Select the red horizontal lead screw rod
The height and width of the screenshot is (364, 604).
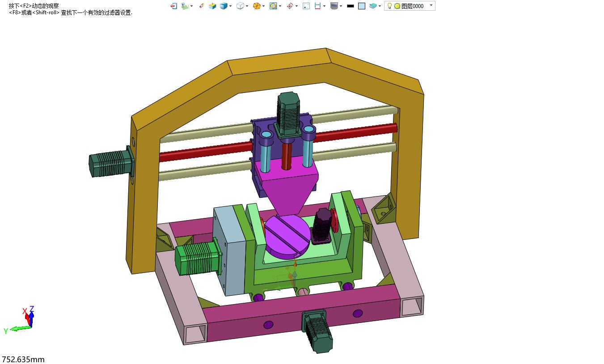point(206,152)
